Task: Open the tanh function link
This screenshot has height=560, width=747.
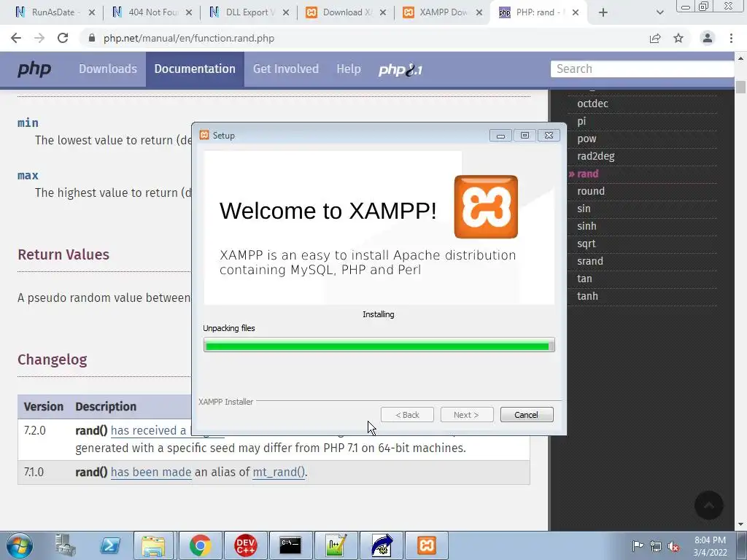Action: 587,296
